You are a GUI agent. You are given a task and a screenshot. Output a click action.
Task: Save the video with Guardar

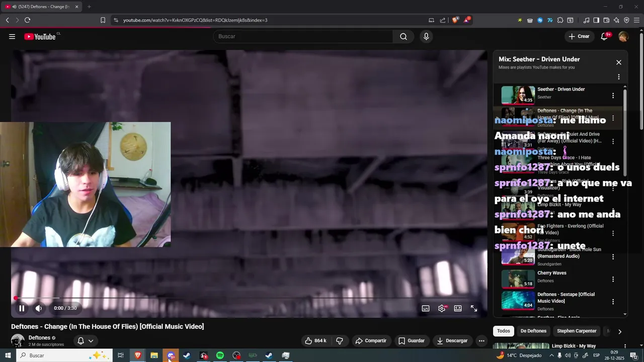(x=412, y=340)
